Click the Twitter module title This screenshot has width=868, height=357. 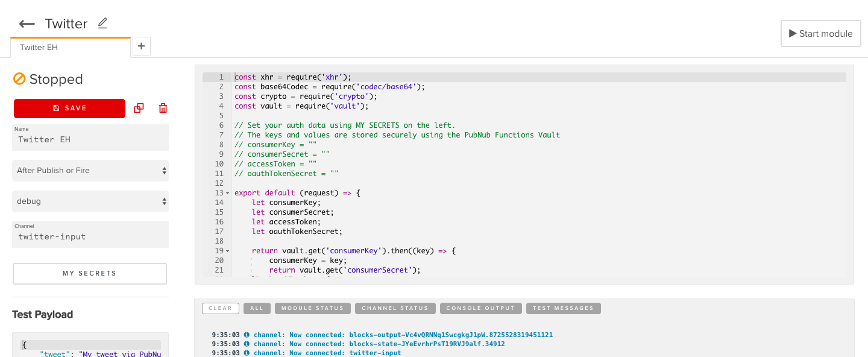point(66,24)
